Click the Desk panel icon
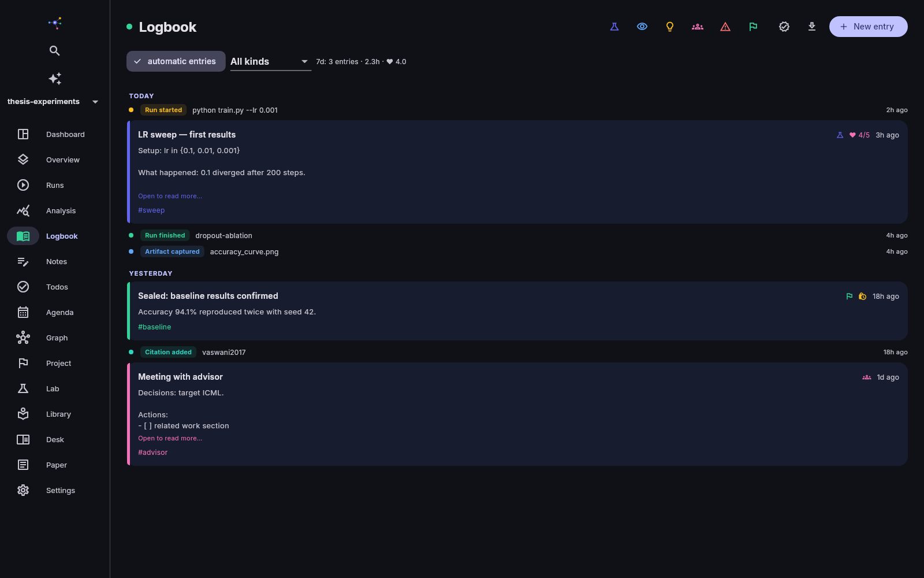Image resolution: width=924 pixels, height=578 pixels. pos(23,439)
